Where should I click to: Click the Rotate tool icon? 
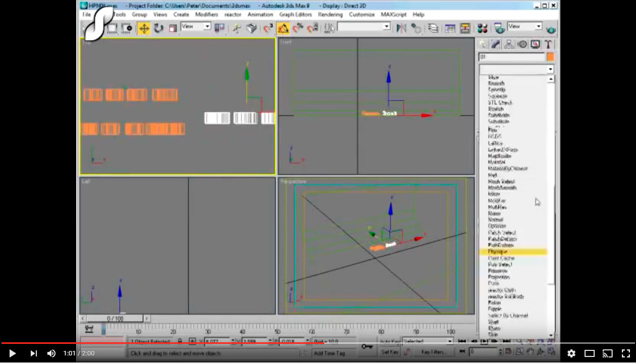click(158, 28)
